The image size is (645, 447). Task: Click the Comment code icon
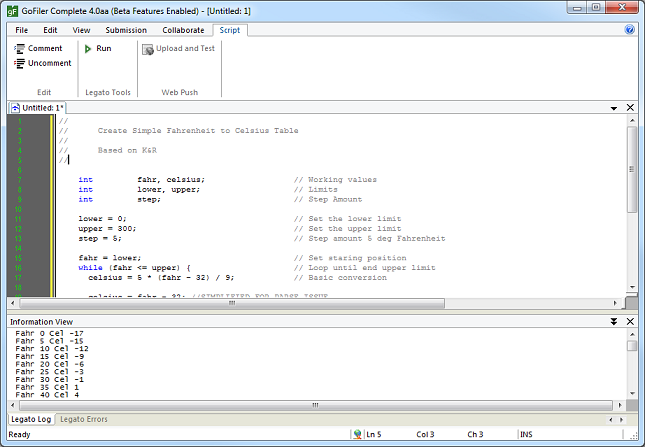point(19,49)
